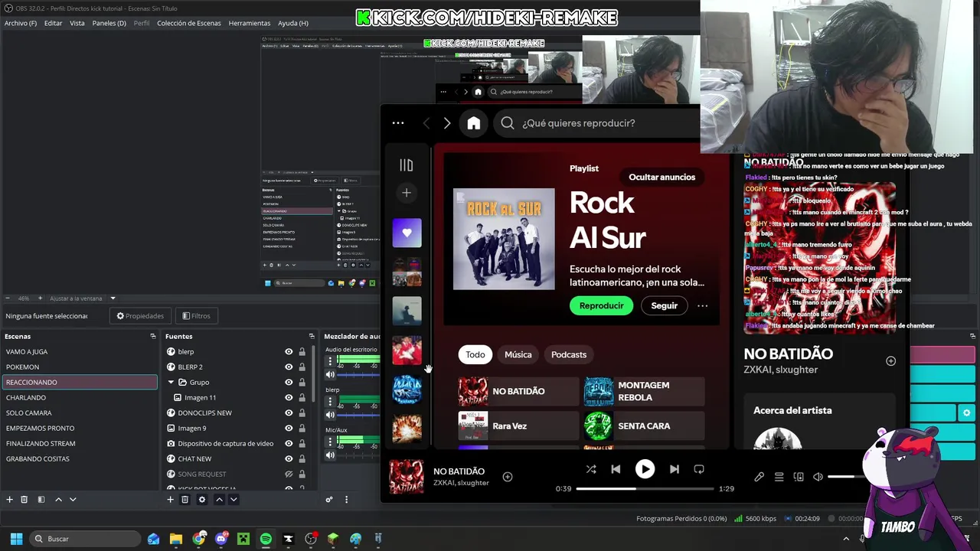Add a scene with Escenas plus button
980x551 pixels.
pos(10,500)
